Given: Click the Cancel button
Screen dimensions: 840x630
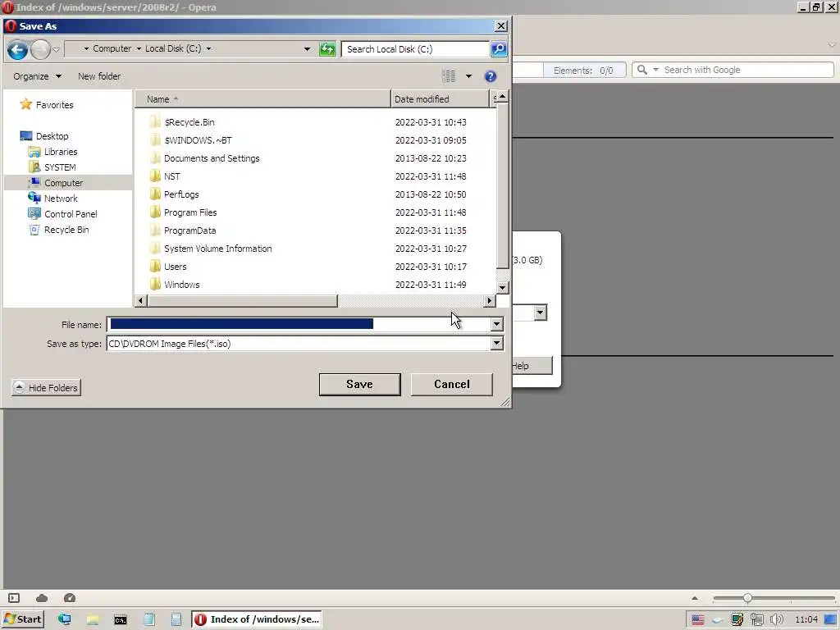Looking at the screenshot, I should 452,385.
